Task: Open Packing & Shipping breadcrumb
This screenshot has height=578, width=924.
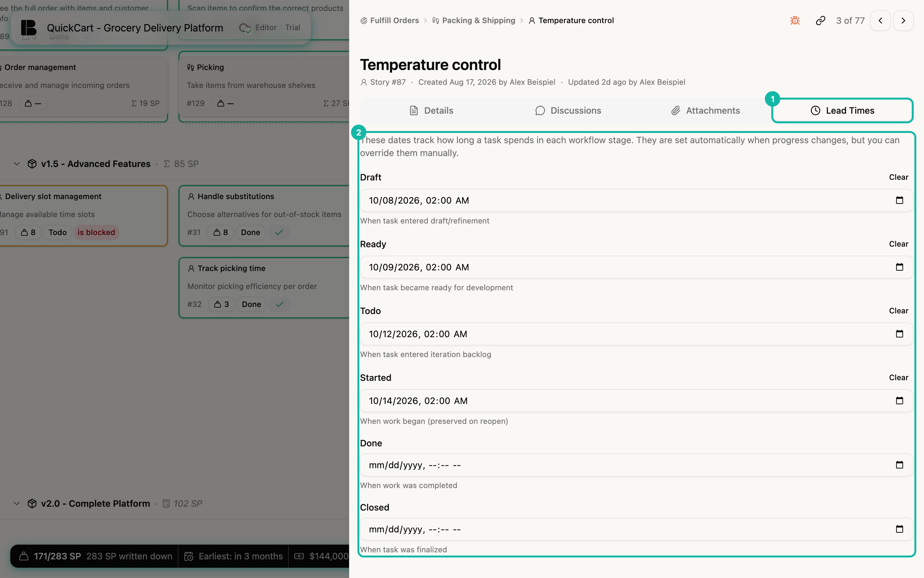Action: pos(474,21)
